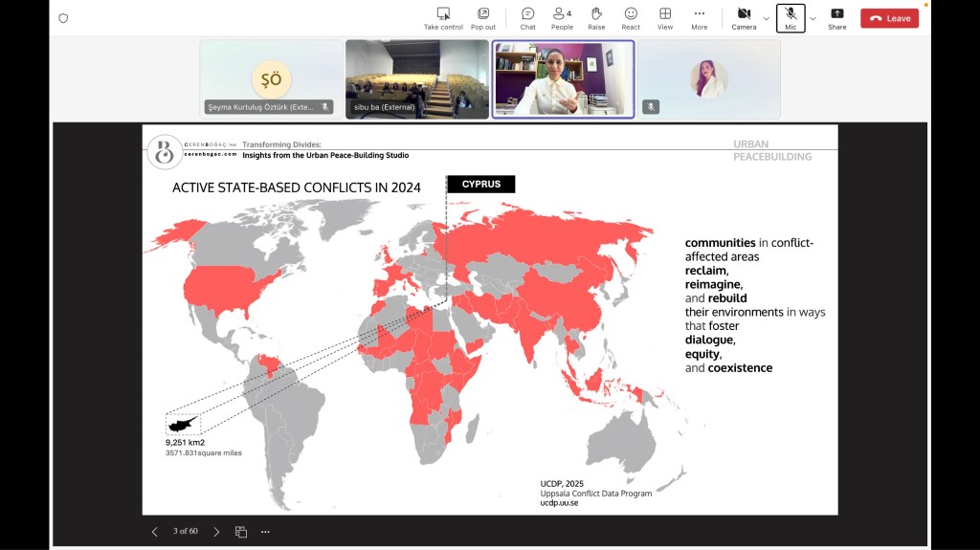Open the React emoji picker
The width and height of the screenshot is (980, 550).
631,18
